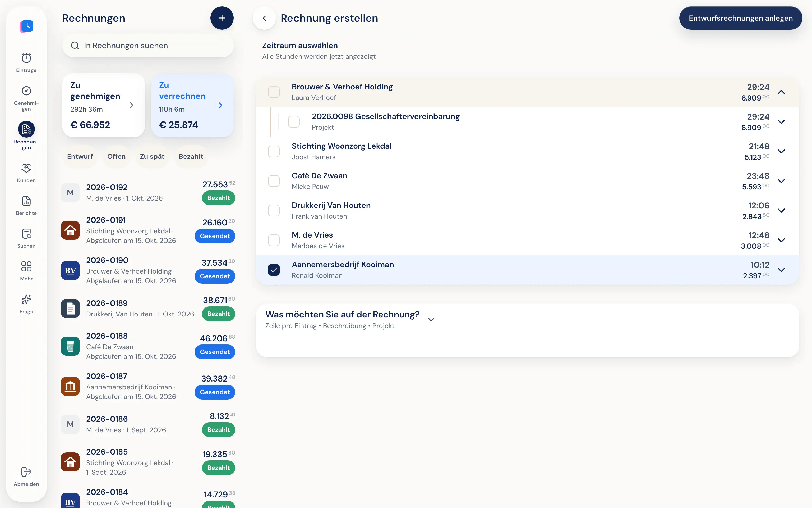Open the Einträge clock icon
Image resolution: width=812 pixels, height=508 pixels.
click(26, 58)
